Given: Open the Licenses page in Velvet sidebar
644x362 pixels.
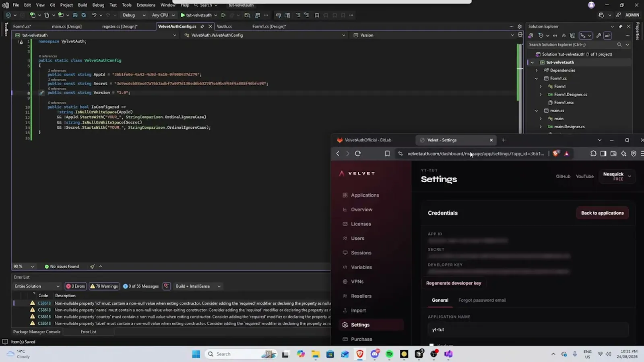Looking at the screenshot, I should pyautogui.click(x=361, y=224).
